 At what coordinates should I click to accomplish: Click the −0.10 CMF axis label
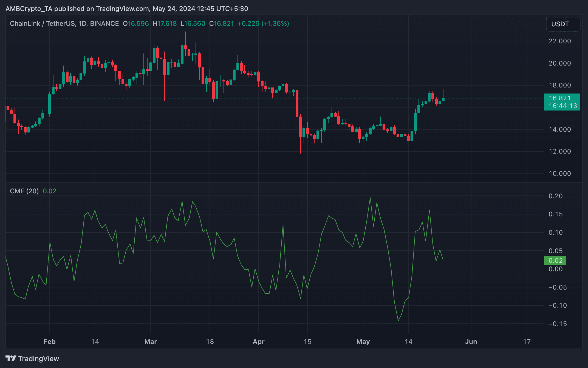tap(558, 305)
